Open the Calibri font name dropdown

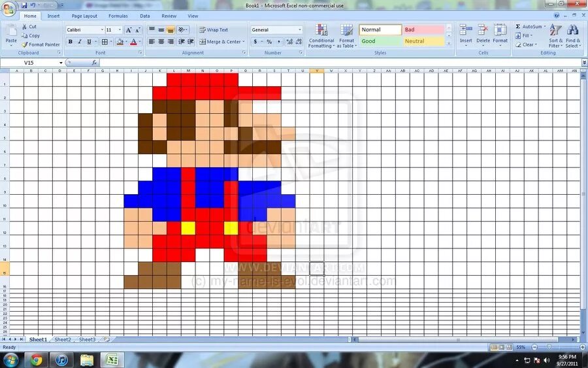102,29
